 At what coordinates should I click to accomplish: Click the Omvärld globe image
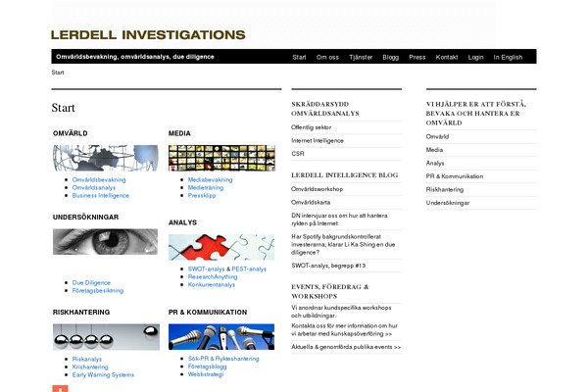(x=106, y=158)
